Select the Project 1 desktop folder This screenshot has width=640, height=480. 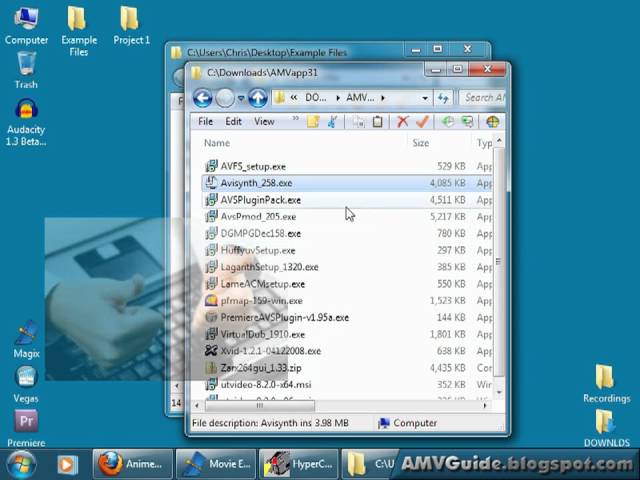[x=131, y=25]
